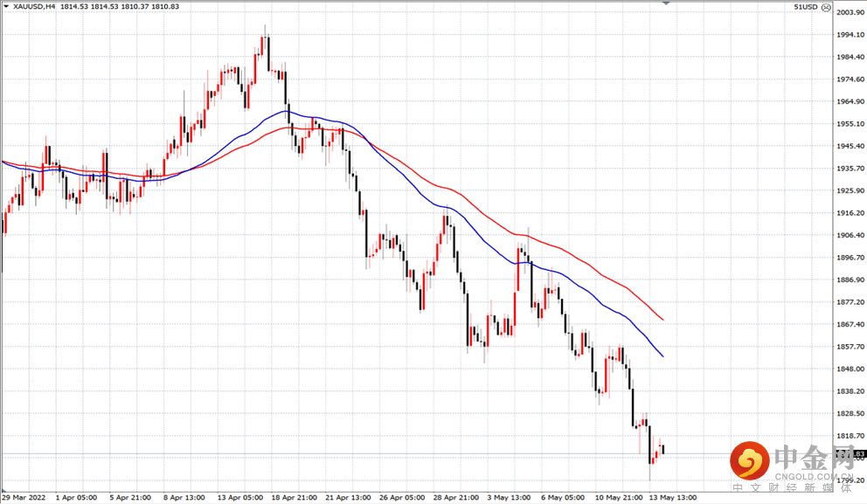Click the 51USD expert advisor label
This screenshot has height=504, width=867.
(806, 7)
